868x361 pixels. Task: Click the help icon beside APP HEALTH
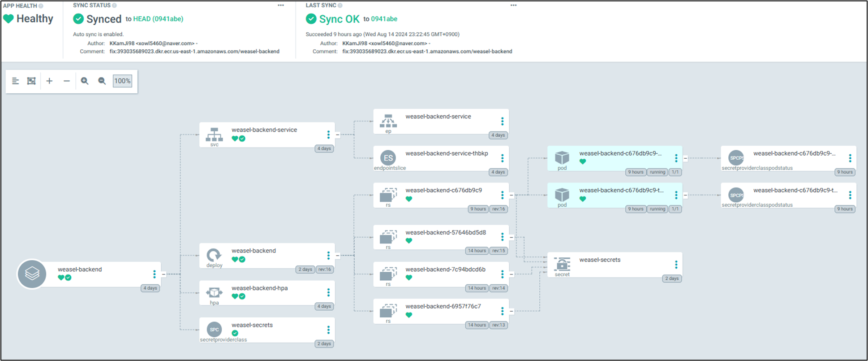41,6
